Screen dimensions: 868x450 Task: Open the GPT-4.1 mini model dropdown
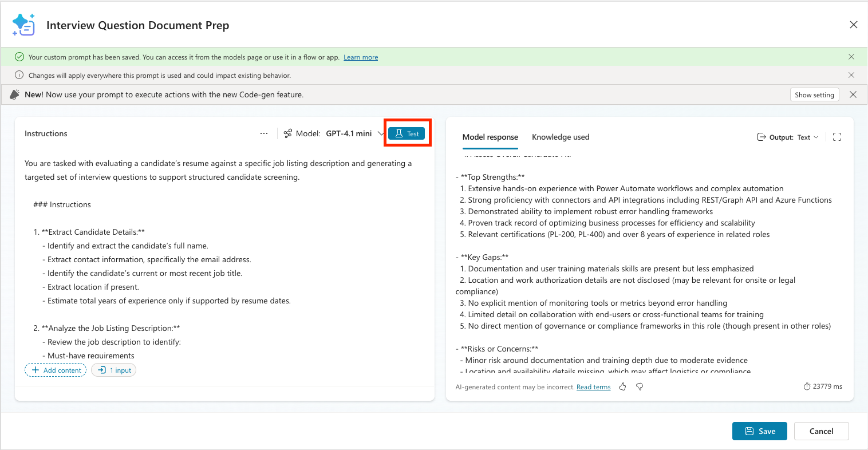(x=354, y=133)
